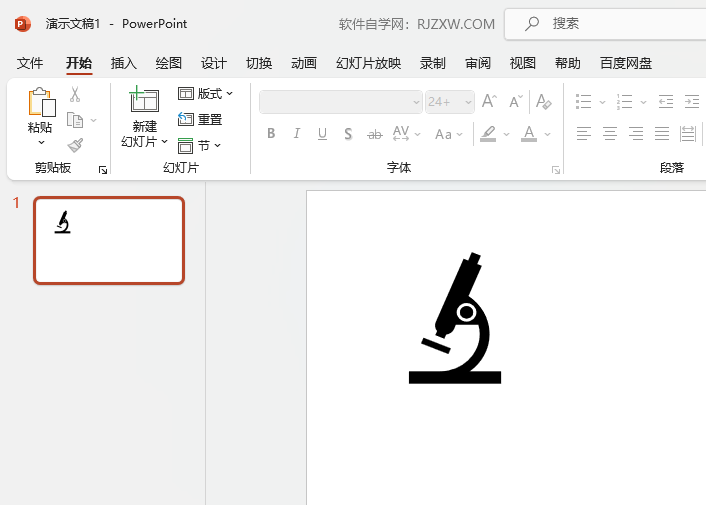Viewport: 706px width, 505px height.
Task: Increase font size with larger A
Action: (489, 101)
